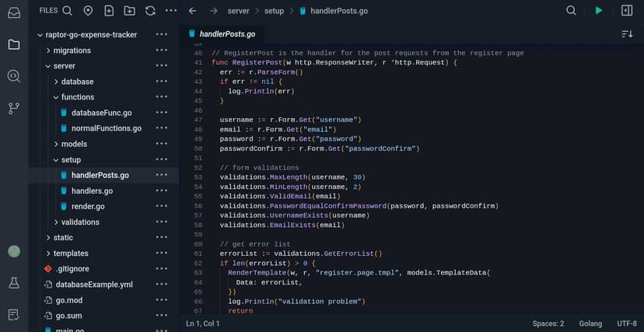Viewport: 644px width, 332px height.
Task: Open options for .gitignore file
Action: pyautogui.click(x=162, y=269)
